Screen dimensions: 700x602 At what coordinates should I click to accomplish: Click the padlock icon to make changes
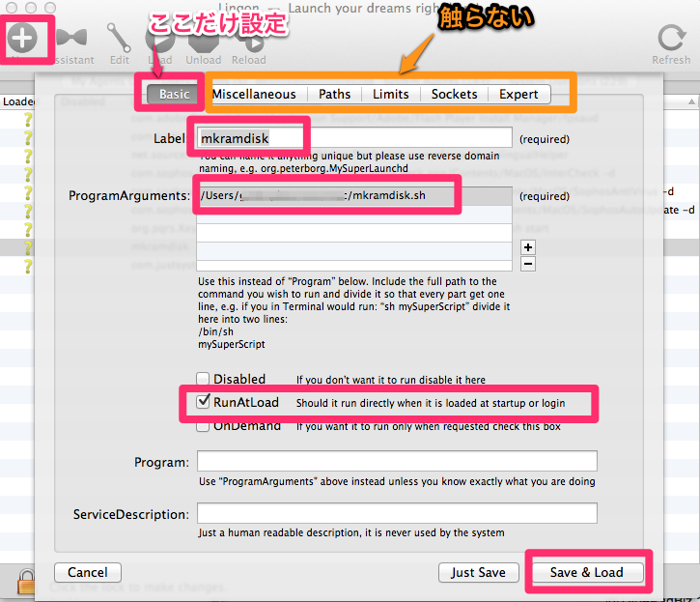tap(26, 581)
